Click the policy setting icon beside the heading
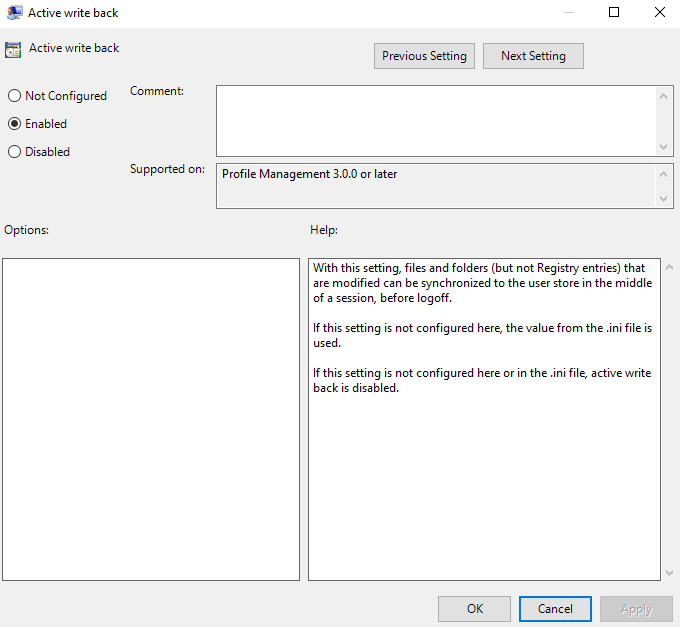 click(13, 49)
